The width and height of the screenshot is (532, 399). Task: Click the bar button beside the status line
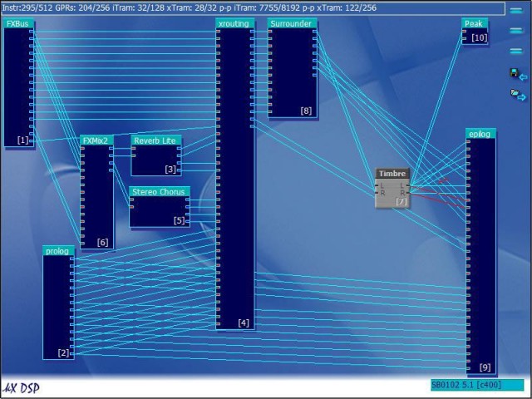pyautogui.click(x=516, y=10)
